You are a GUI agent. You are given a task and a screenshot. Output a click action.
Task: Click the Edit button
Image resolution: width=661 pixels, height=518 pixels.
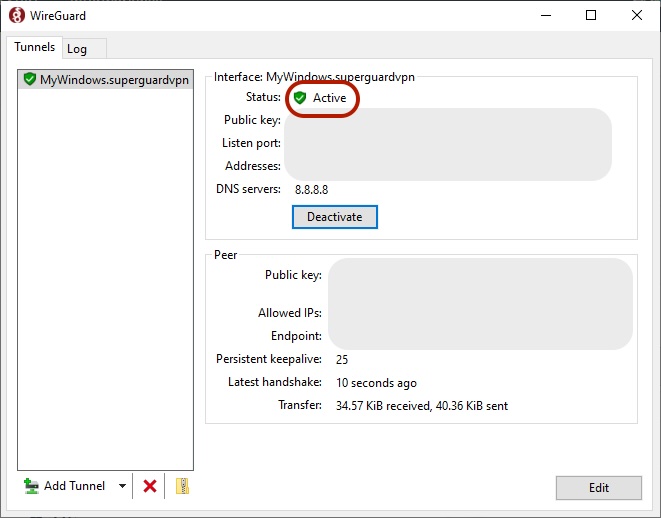[599, 488]
